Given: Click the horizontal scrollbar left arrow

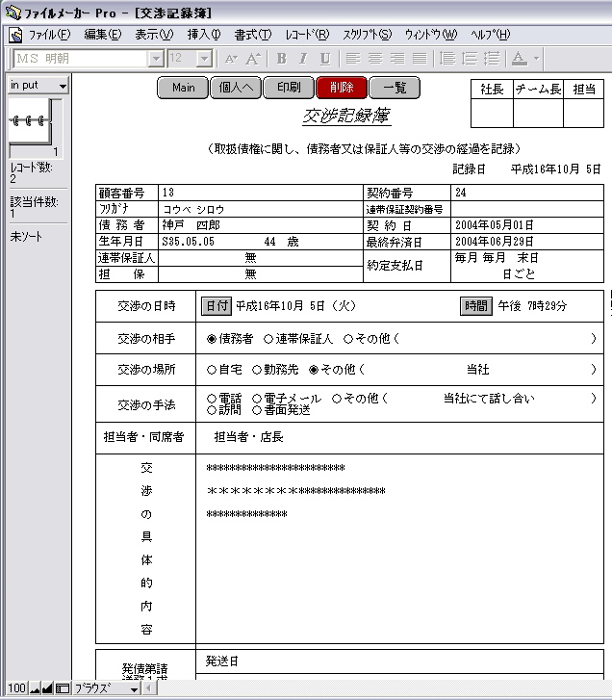Looking at the screenshot, I should [149, 688].
